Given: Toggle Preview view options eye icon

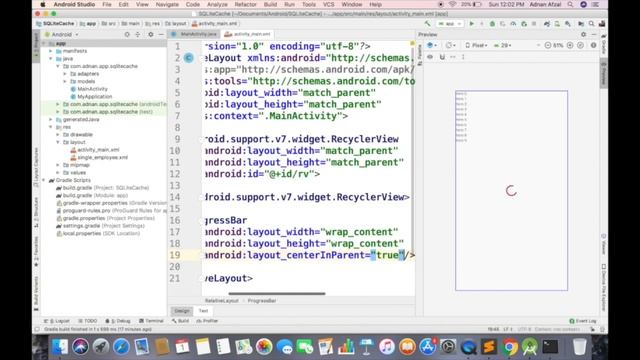Looking at the screenshot, I should tap(430, 57).
